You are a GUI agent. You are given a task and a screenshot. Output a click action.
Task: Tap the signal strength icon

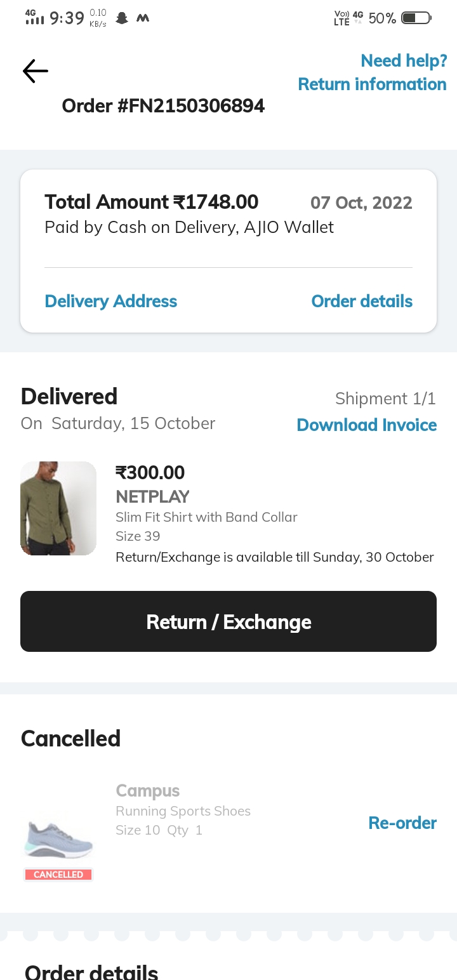coord(35,18)
